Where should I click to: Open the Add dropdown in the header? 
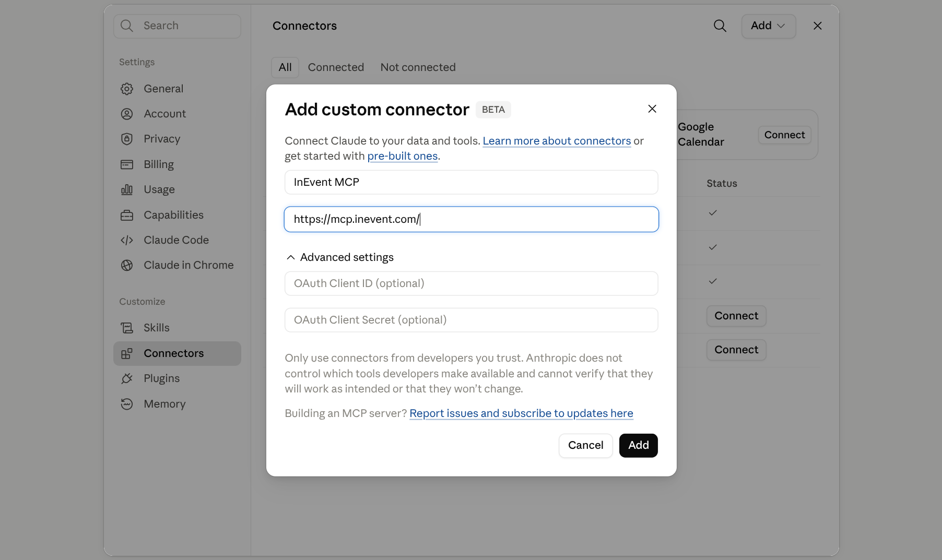[769, 26]
